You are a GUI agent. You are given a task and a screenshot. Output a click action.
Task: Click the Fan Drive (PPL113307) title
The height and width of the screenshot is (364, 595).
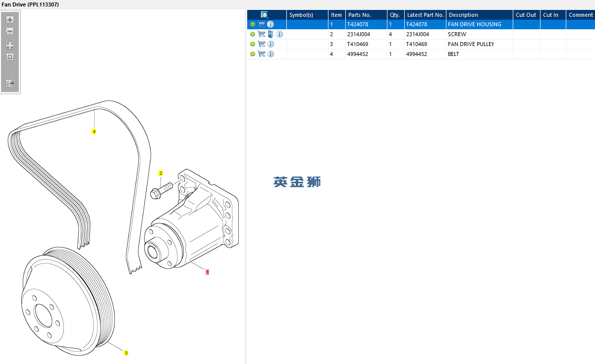pyautogui.click(x=30, y=4)
